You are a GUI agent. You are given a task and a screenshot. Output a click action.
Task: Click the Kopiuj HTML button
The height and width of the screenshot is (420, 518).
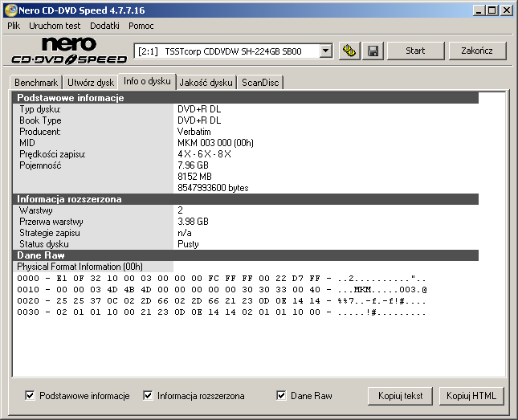pos(471,396)
